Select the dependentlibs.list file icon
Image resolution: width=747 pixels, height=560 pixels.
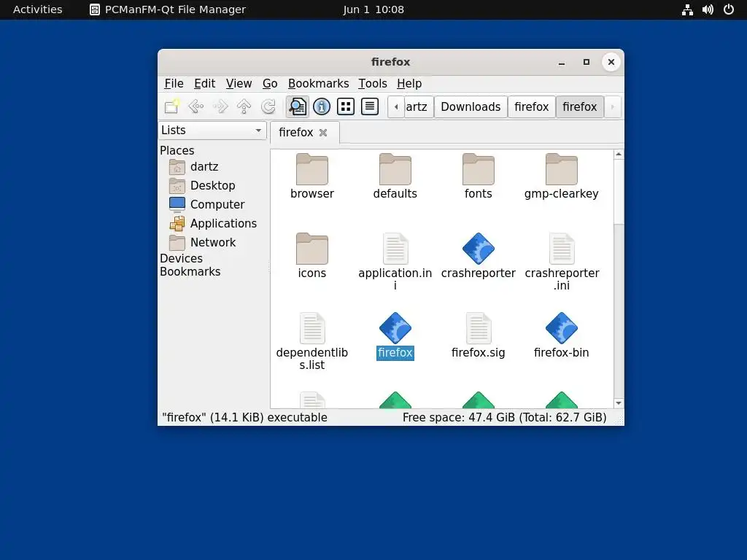[312, 328]
